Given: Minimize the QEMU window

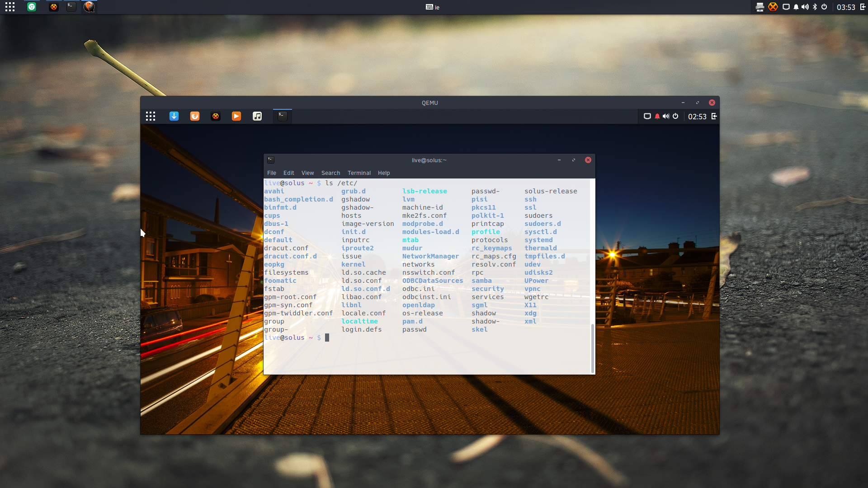Looking at the screenshot, I should (683, 103).
